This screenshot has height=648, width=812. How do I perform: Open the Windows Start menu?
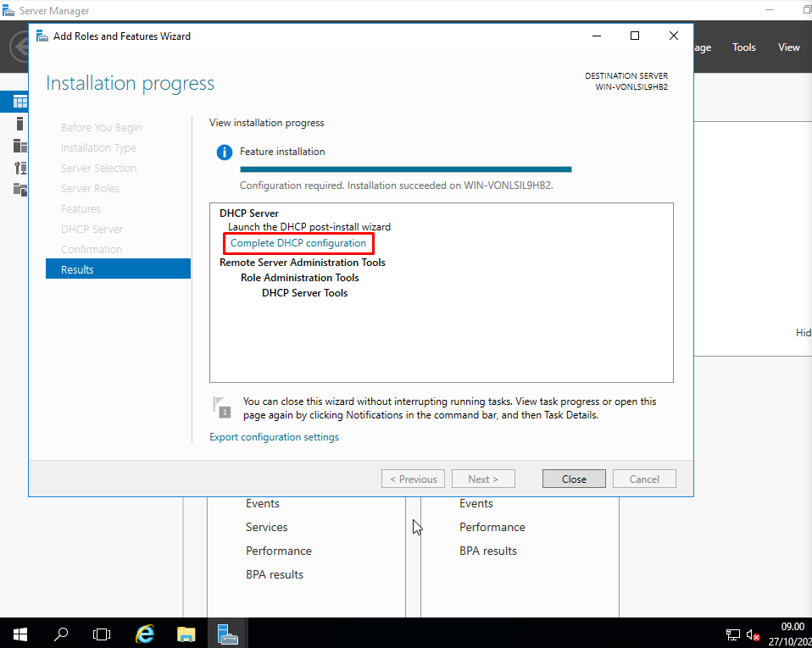19,633
